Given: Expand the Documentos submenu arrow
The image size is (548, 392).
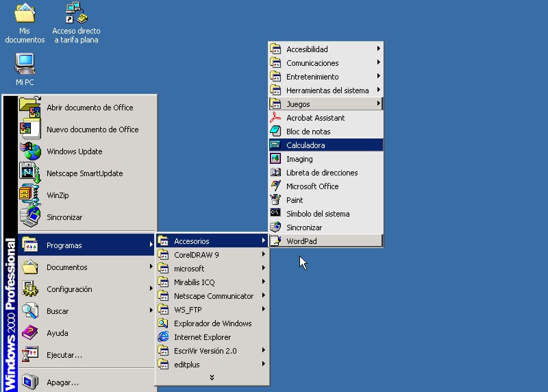Looking at the screenshot, I should 151,267.
